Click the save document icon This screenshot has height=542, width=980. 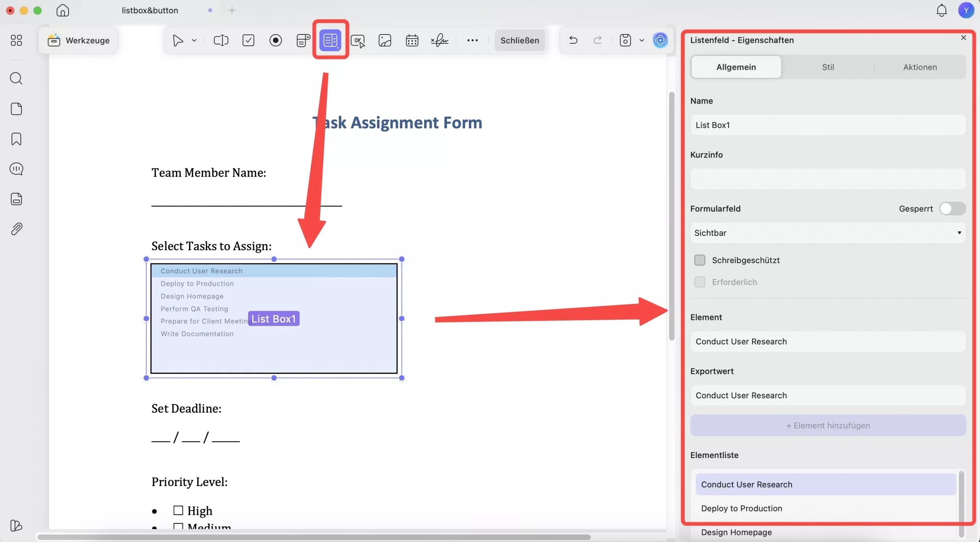tap(625, 40)
